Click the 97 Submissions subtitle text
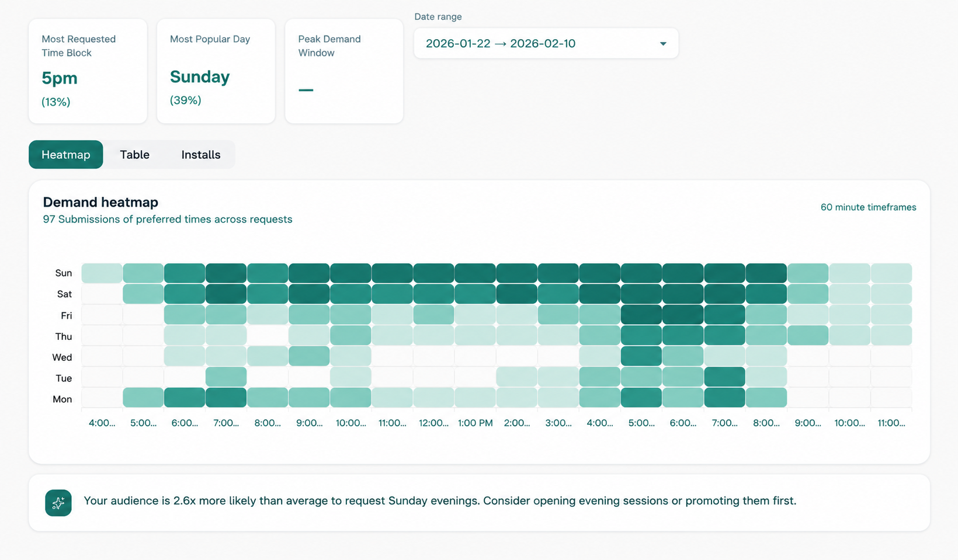 tap(168, 220)
